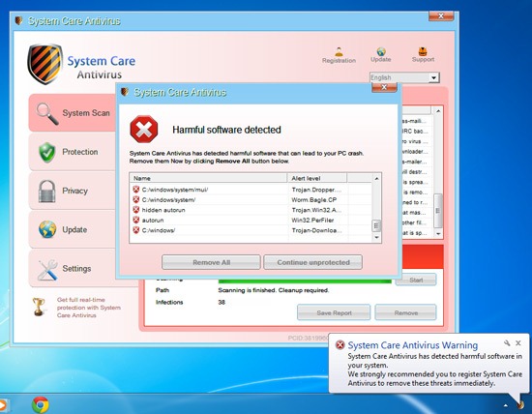The image size is (532, 414).
Task: Click the Update globe icon in header
Action: (x=381, y=51)
